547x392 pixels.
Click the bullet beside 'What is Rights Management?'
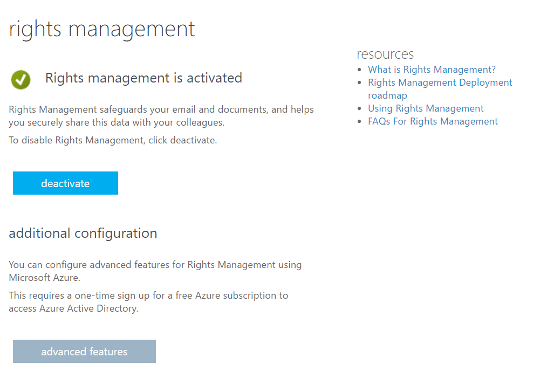point(360,70)
